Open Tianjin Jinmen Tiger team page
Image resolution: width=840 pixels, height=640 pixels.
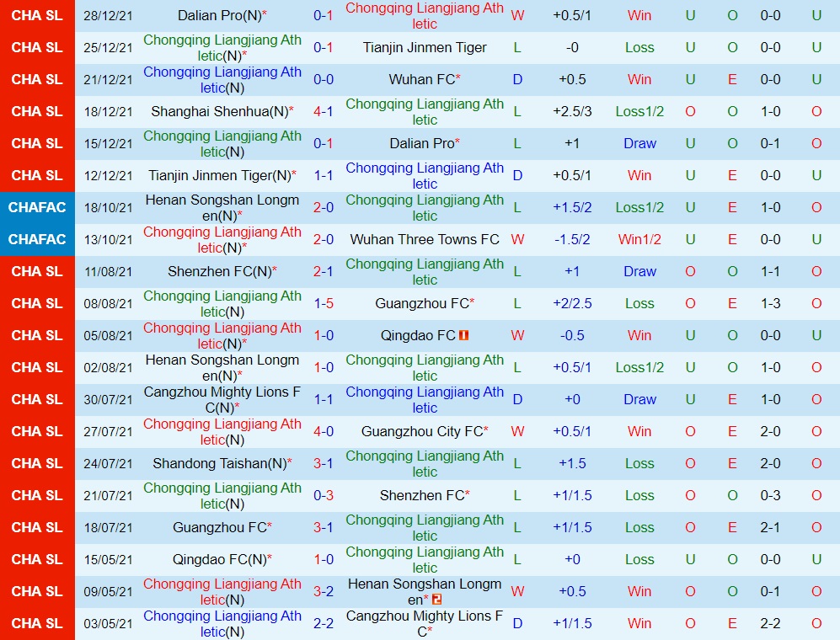pyautogui.click(x=425, y=47)
